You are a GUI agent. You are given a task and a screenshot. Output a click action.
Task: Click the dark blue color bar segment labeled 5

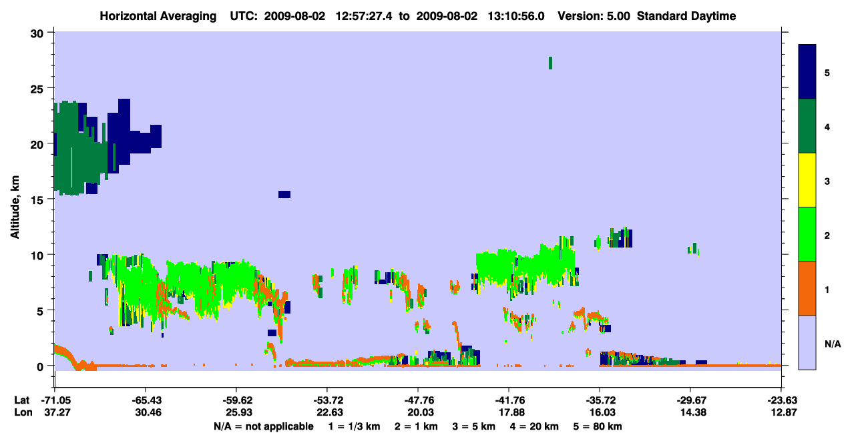(x=807, y=72)
